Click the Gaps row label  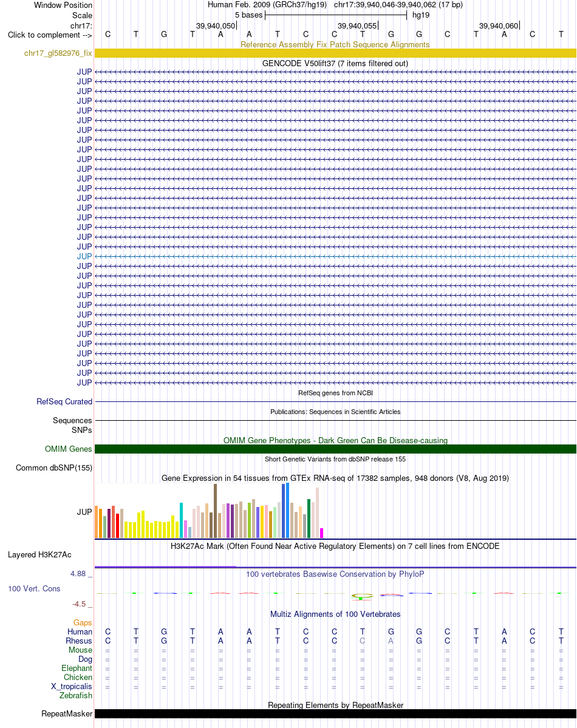coord(83,622)
